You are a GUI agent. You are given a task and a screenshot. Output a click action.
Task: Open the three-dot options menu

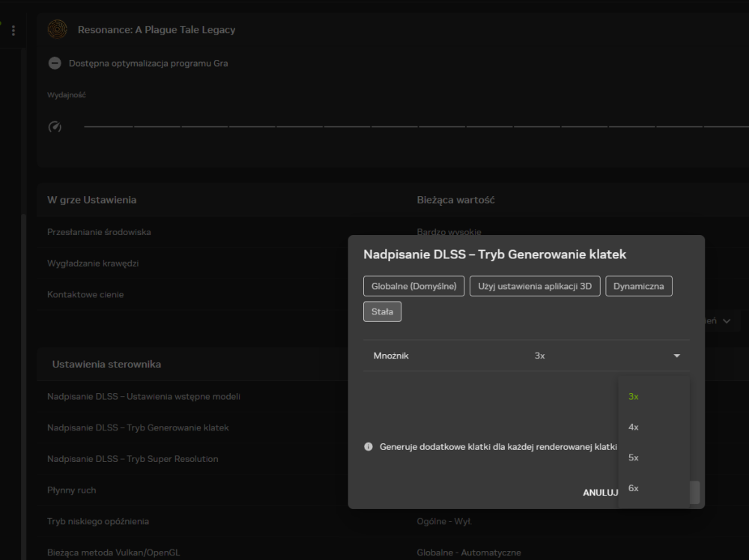pyautogui.click(x=13, y=30)
